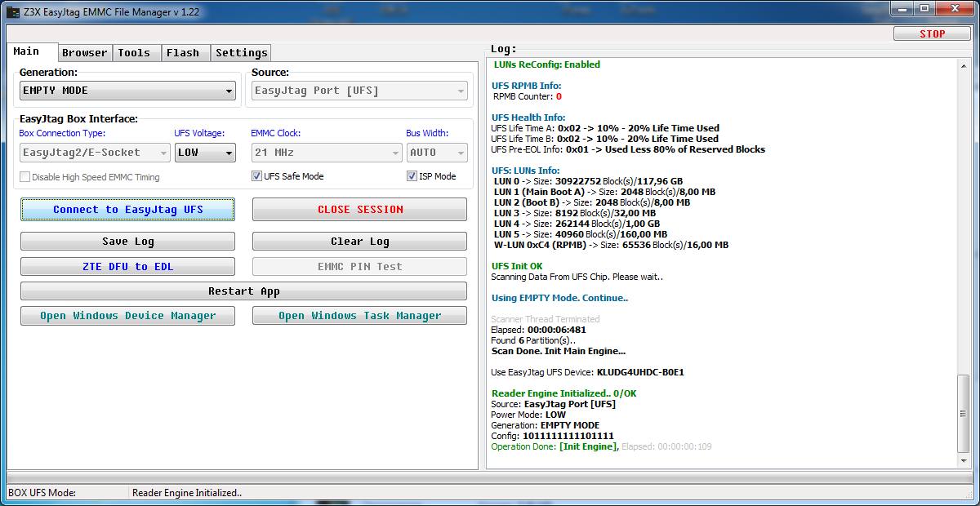Toggle the UFS Safe Mode checkbox
Screen dimensions: 980x506
tap(256, 176)
